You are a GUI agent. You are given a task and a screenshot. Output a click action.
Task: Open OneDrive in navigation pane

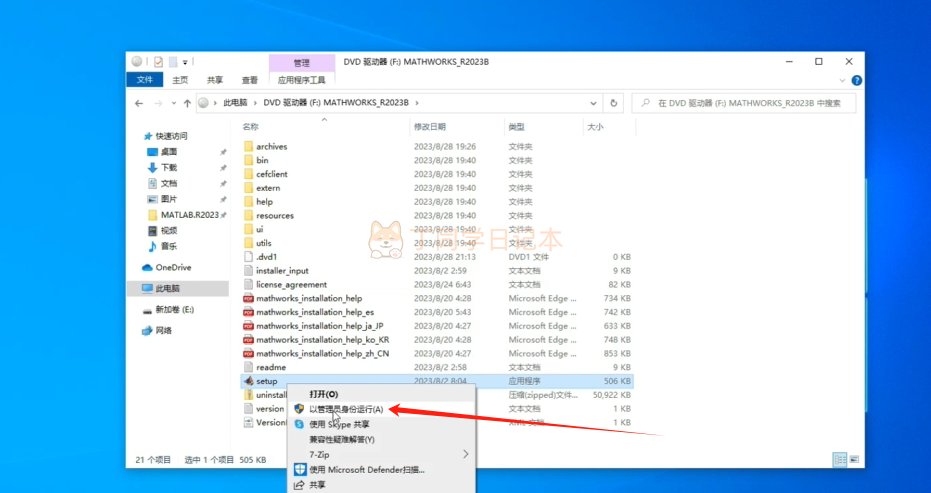[x=173, y=268]
